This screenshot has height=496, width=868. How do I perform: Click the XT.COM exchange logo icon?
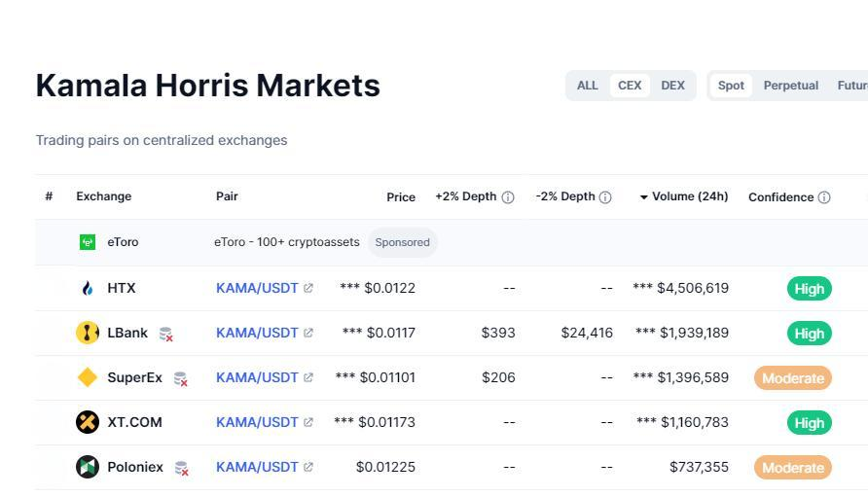88,422
